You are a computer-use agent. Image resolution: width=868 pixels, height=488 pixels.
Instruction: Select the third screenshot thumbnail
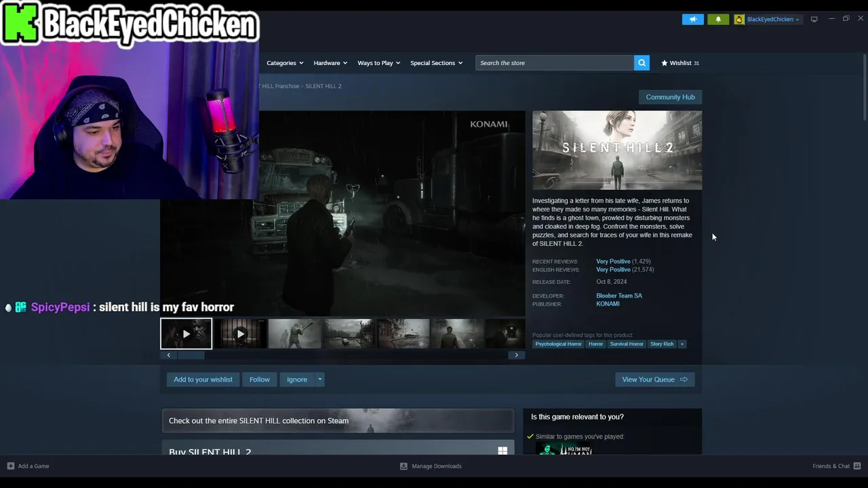point(294,333)
